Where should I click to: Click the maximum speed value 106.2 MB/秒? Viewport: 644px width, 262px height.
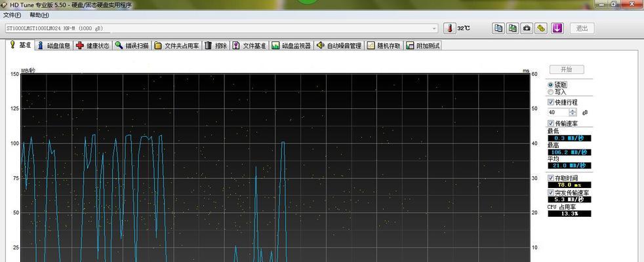pos(569,152)
